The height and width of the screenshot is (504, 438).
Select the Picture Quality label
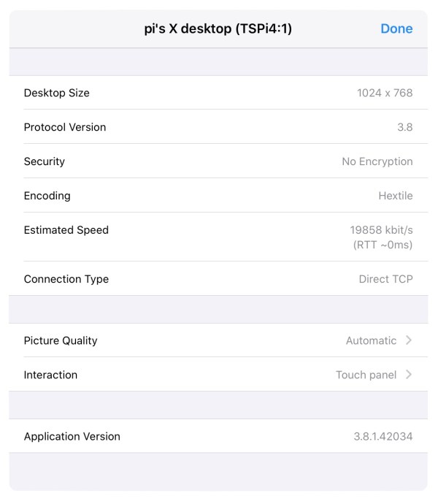pos(61,340)
